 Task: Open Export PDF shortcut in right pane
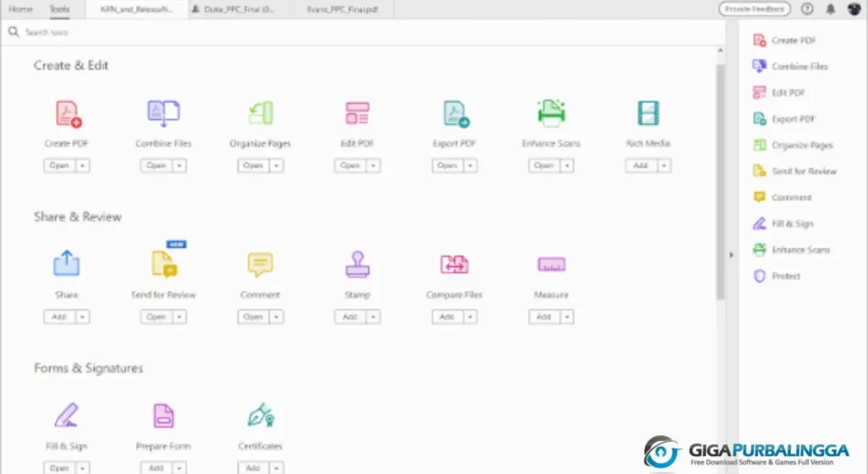click(783, 119)
